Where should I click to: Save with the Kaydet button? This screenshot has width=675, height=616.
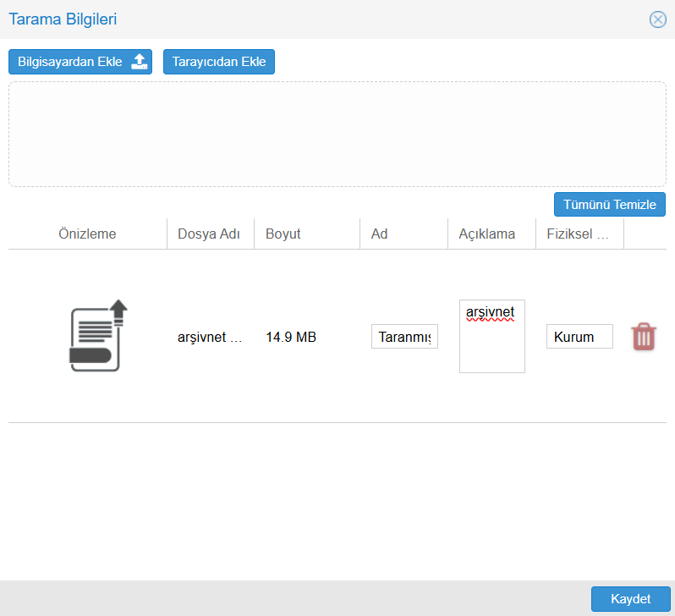(x=630, y=599)
